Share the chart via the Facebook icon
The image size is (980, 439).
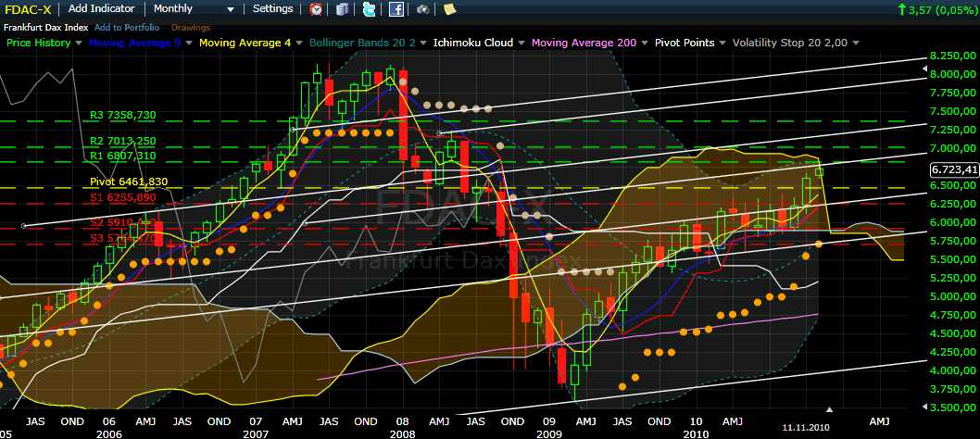tap(396, 8)
